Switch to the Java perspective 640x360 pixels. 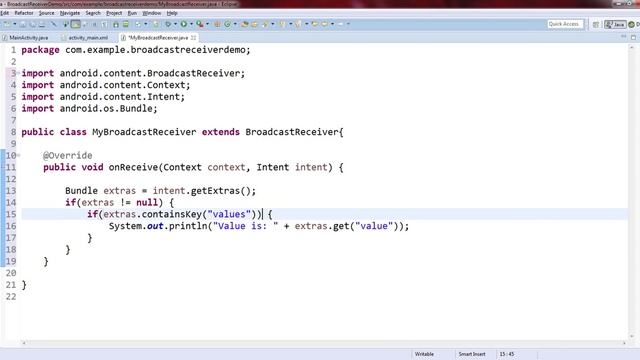point(615,24)
